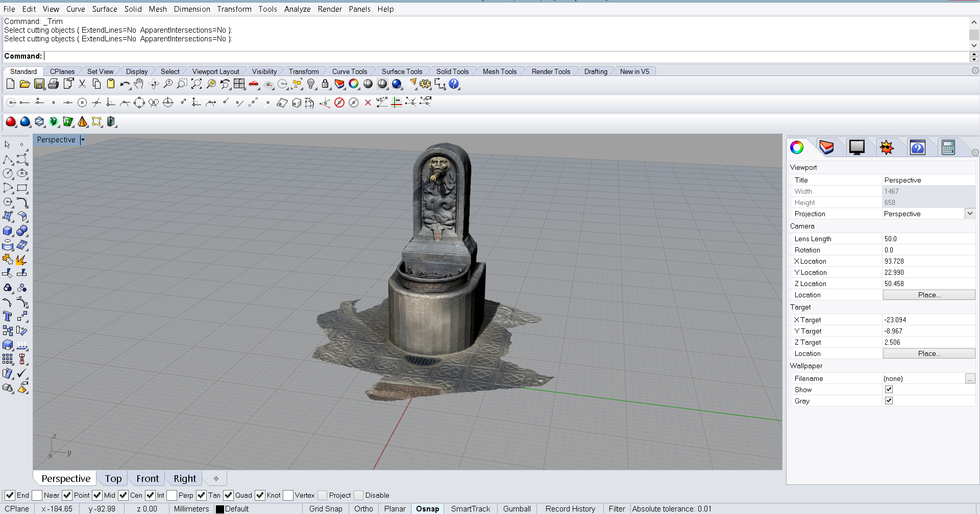This screenshot has width=980, height=514.
Task: Click the four-viewport layout icon
Action: click(x=239, y=84)
